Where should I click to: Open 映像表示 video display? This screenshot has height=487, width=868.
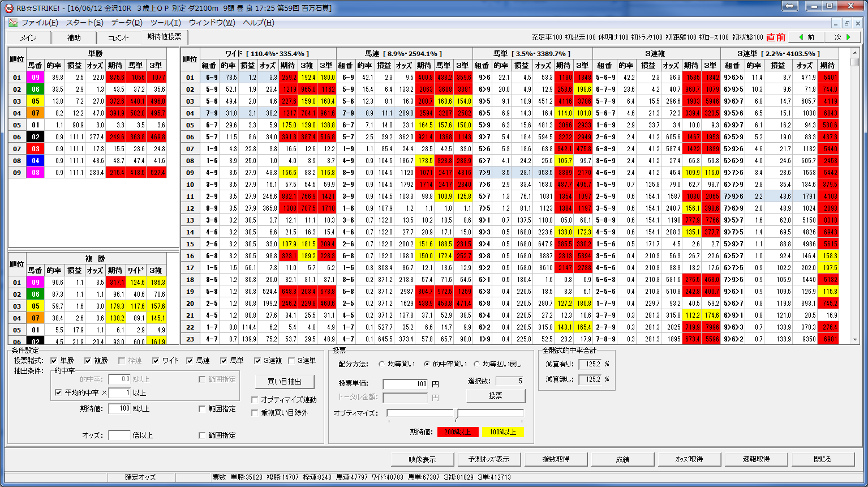(422, 459)
